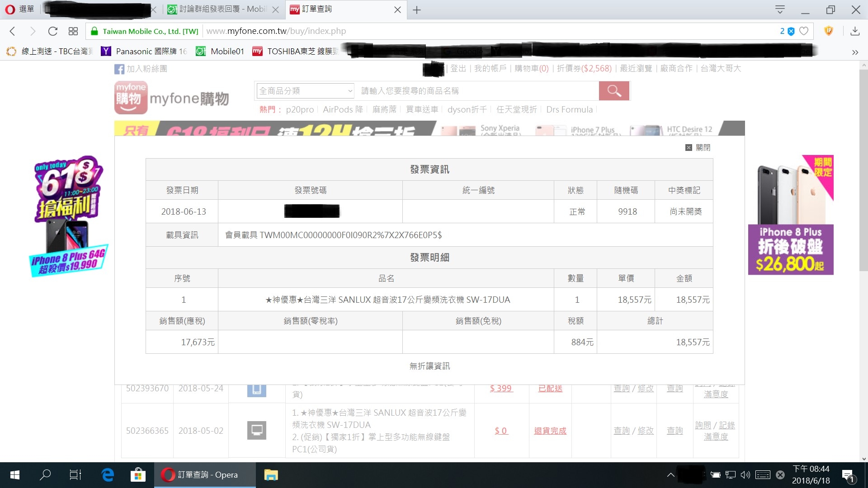
Task: Click hot keyword 買車送車
Action: pos(422,109)
